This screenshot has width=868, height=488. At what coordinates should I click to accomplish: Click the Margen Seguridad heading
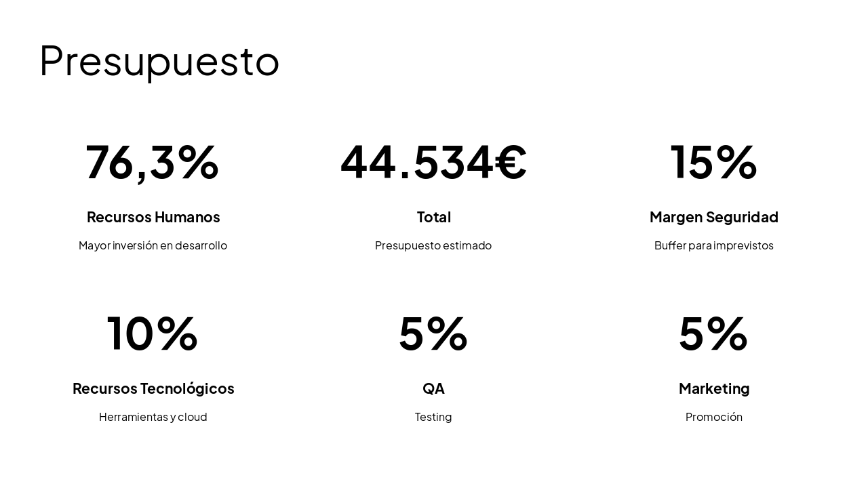(x=713, y=217)
